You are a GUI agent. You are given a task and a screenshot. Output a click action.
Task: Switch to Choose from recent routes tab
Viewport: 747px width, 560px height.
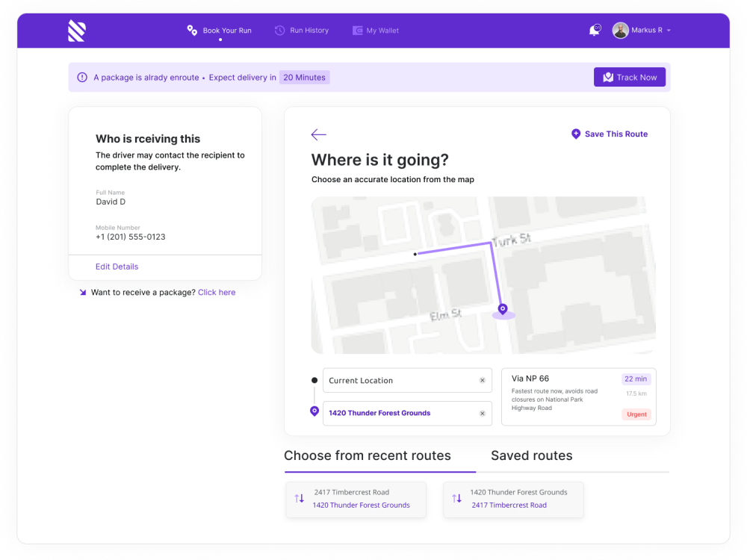tap(368, 455)
